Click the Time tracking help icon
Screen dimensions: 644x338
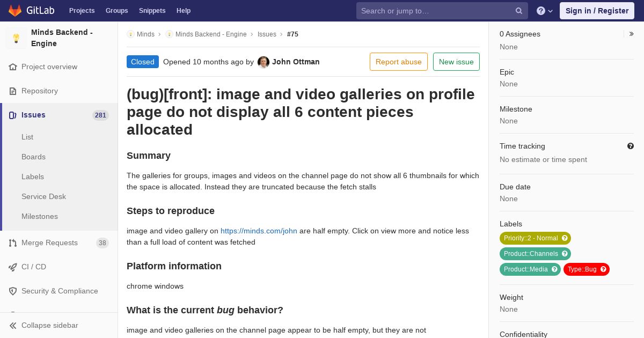630,146
